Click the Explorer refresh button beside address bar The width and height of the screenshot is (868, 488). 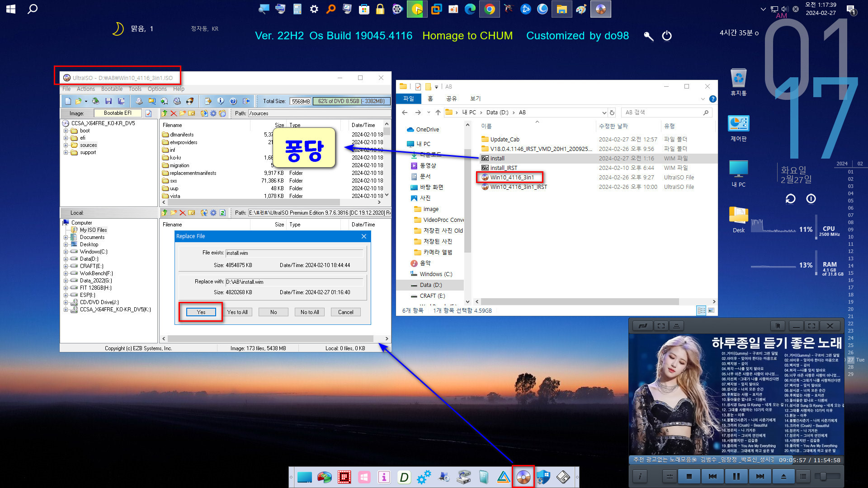click(x=612, y=113)
